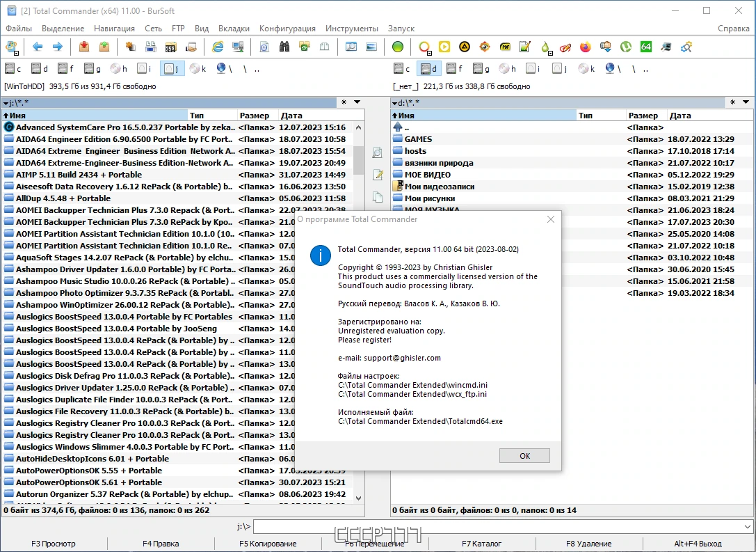
Task: Open the Internet Explorer toolbar icon
Action: [x=218, y=47]
